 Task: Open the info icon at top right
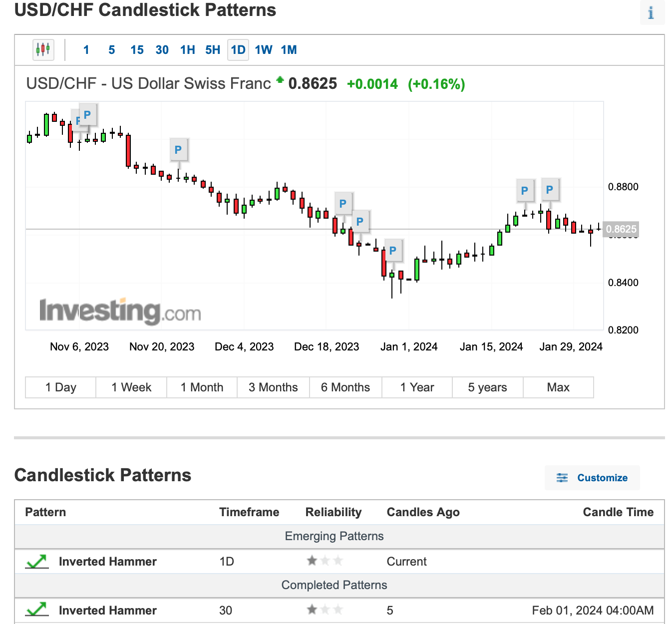pyautogui.click(x=651, y=12)
